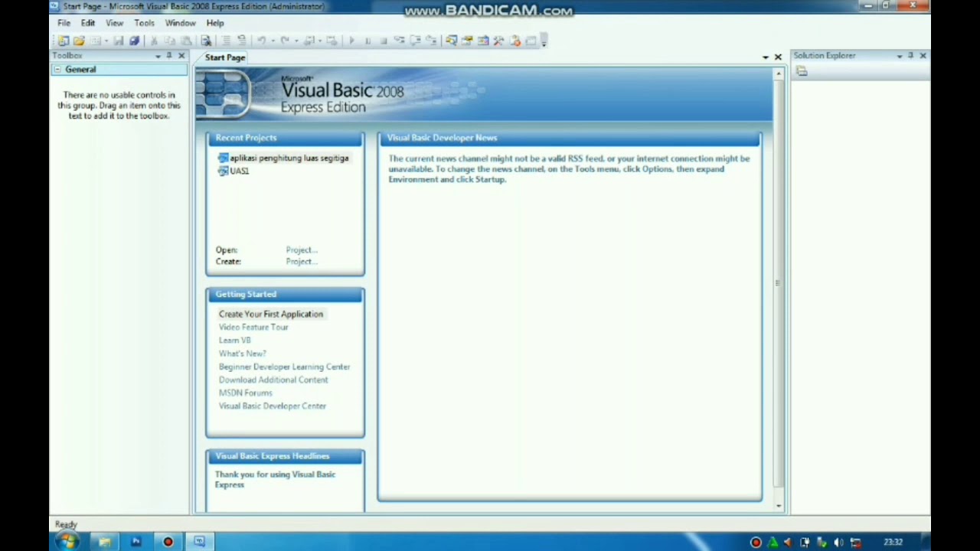Click the Visual Basic taskbar icon

[199, 542]
